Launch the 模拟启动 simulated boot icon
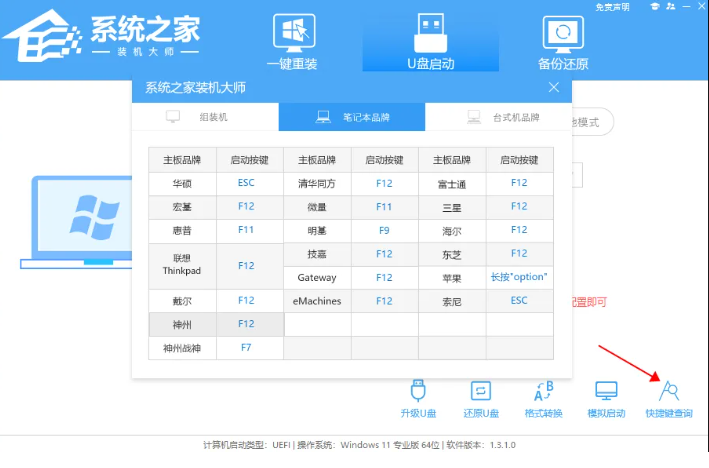709x468 pixels. pyautogui.click(x=606, y=398)
